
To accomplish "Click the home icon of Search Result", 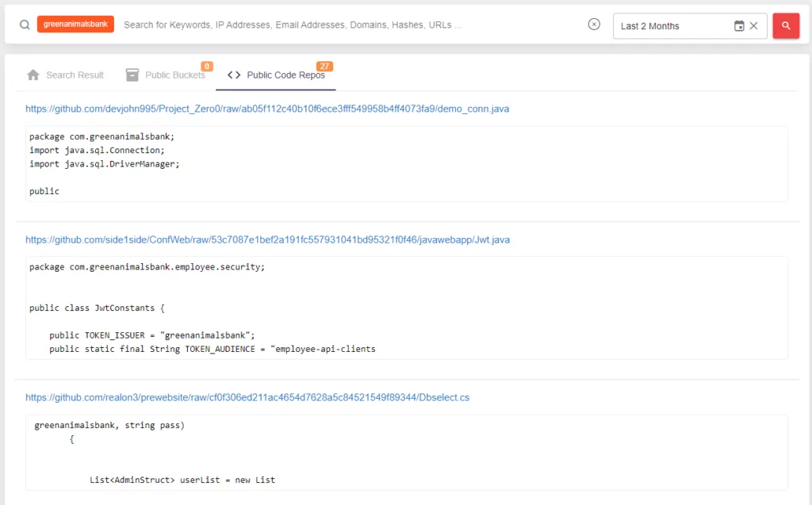I will coord(33,75).
